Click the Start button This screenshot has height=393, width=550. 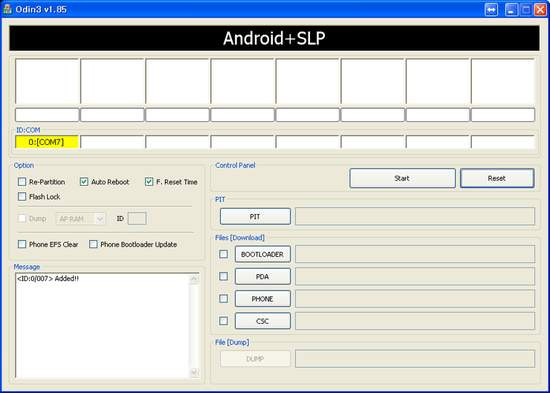click(x=402, y=178)
